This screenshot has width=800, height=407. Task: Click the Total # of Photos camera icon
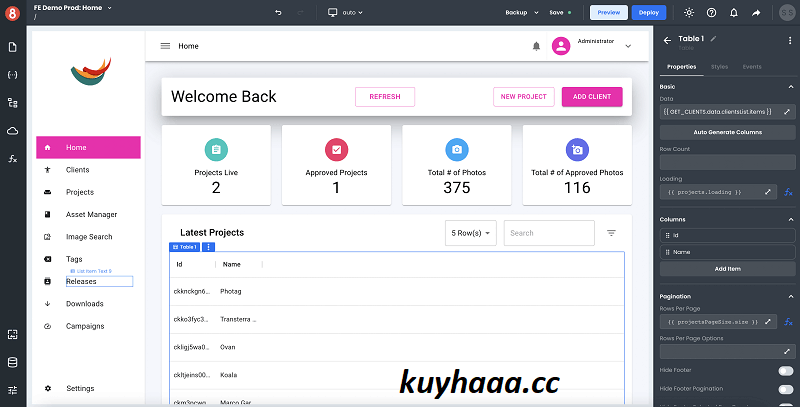coord(457,150)
